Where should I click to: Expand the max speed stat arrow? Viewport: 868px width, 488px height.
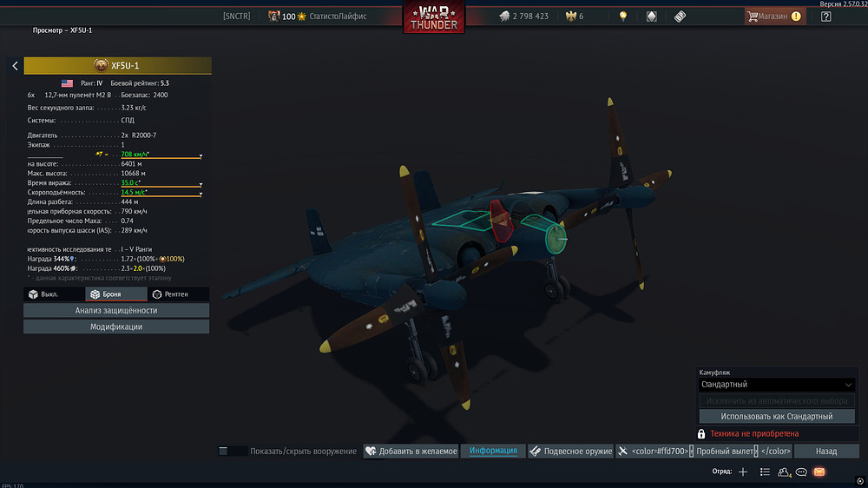pyautogui.click(x=201, y=156)
